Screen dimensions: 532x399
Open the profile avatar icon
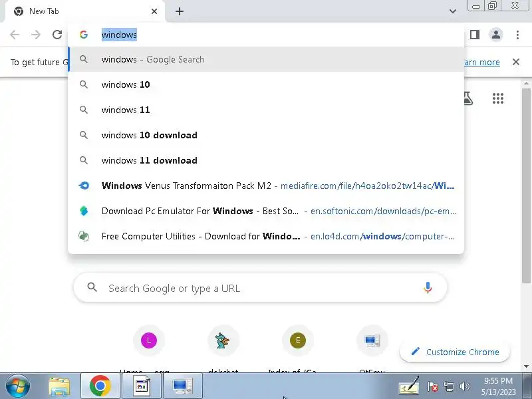[x=495, y=35]
